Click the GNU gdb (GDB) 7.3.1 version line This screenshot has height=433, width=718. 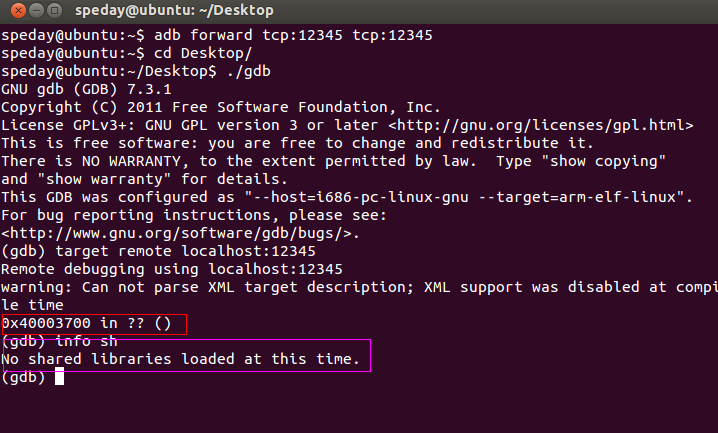point(87,89)
